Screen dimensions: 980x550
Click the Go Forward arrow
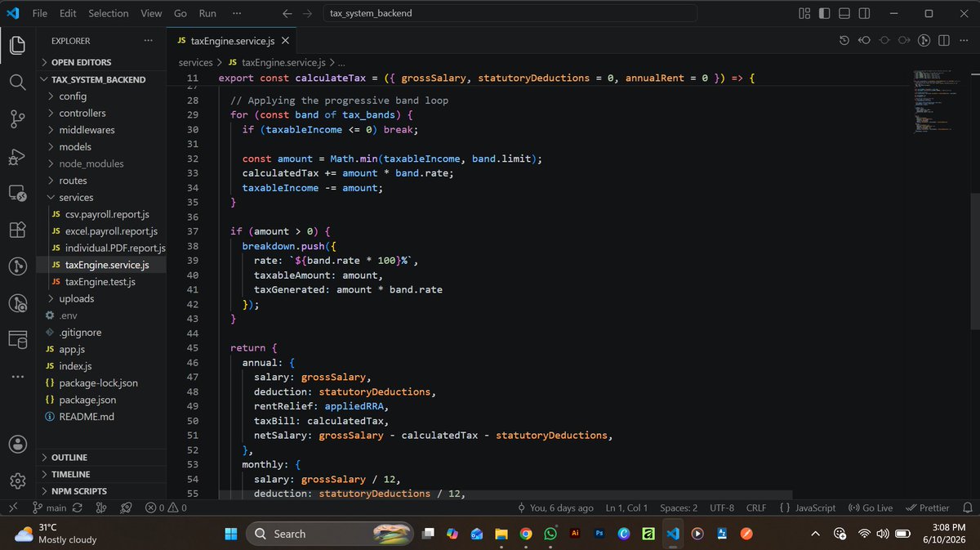(x=307, y=13)
